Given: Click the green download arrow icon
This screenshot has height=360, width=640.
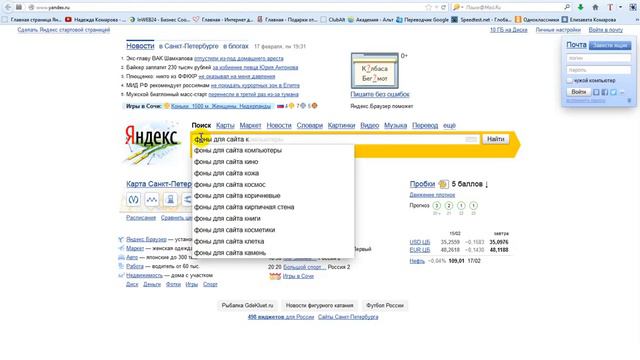Looking at the screenshot, I should (x=580, y=7).
